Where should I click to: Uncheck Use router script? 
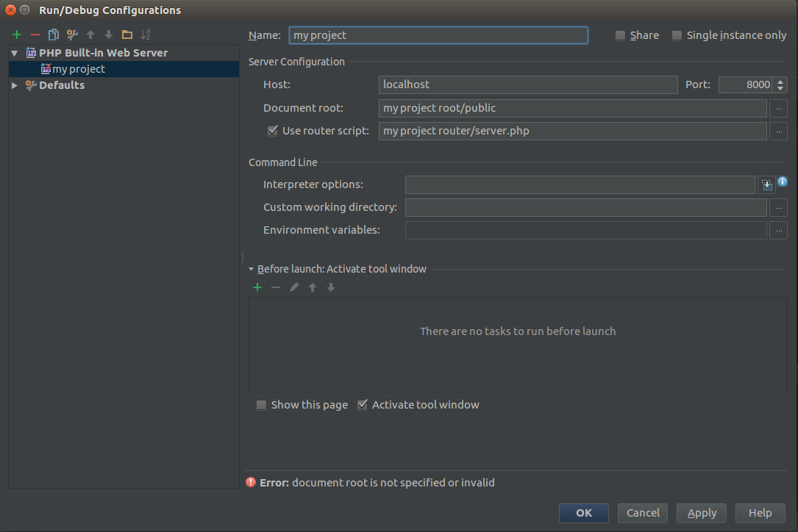click(x=273, y=131)
